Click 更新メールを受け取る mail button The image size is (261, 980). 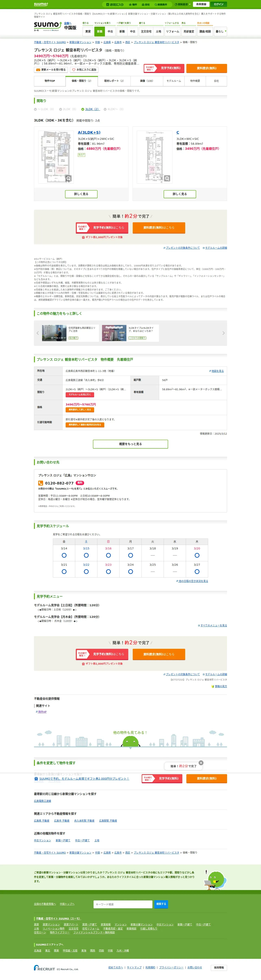tap(51, 70)
